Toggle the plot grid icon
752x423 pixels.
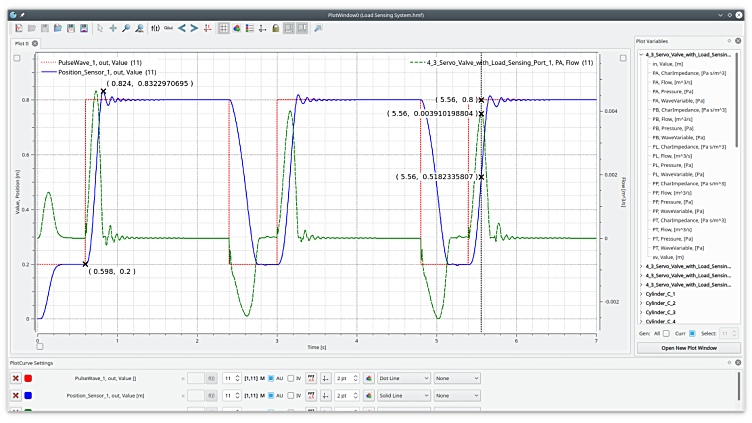click(x=223, y=28)
